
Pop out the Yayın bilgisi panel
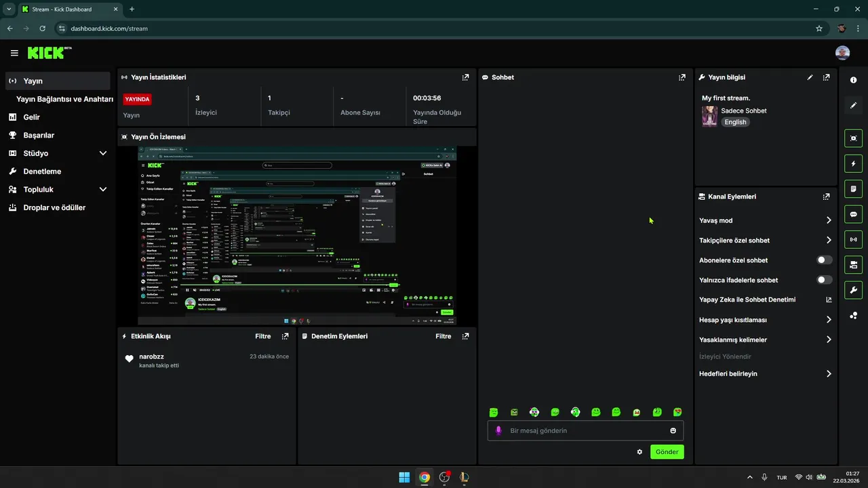coord(826,77)
